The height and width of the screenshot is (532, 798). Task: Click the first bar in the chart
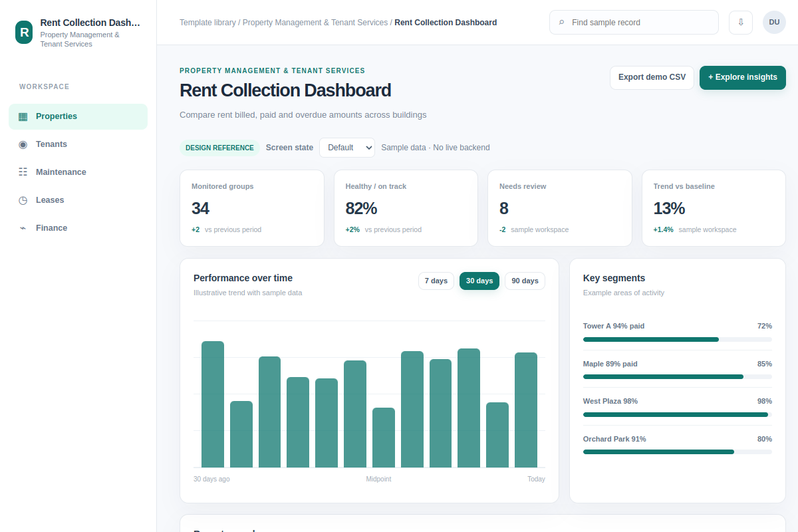pyautogui.click(x=213, y=404)
